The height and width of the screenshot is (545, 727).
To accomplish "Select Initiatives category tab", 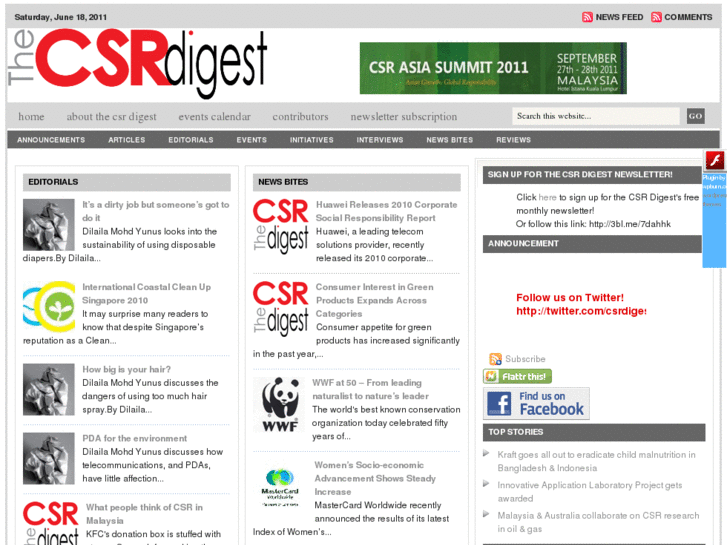I will coord(312,140).
